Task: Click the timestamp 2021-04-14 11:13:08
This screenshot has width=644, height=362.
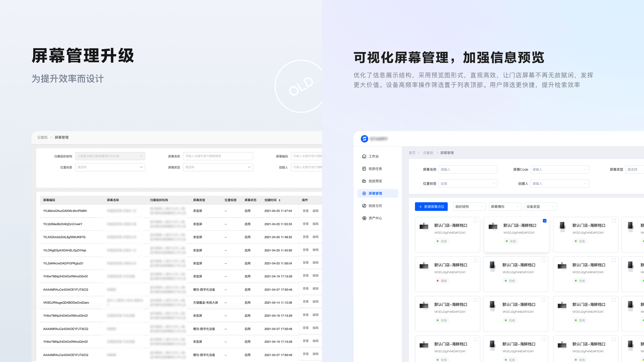Action: 278,303
